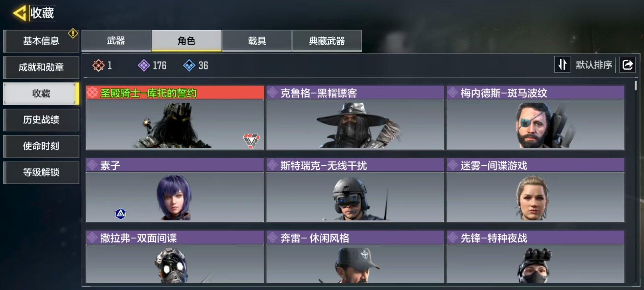The width and height of the screenshot is (644, 290).
Task: Open the 典藏武器 tab
Action: click(x=327, y=41)
